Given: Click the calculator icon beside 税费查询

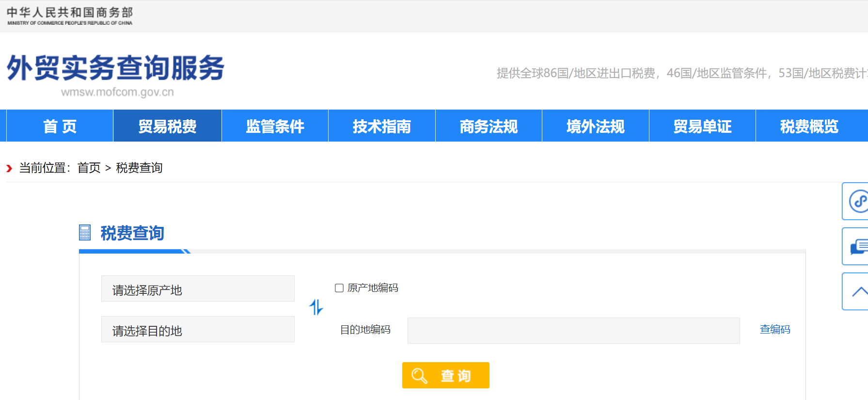Looking at the screenshot, I should click(x=85, y=233).
